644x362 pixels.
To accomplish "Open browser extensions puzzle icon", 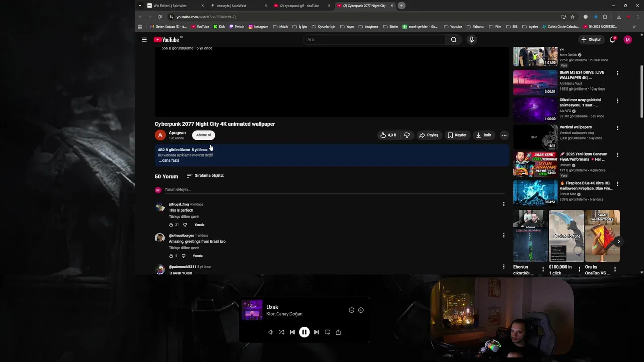I will (605, 17).
